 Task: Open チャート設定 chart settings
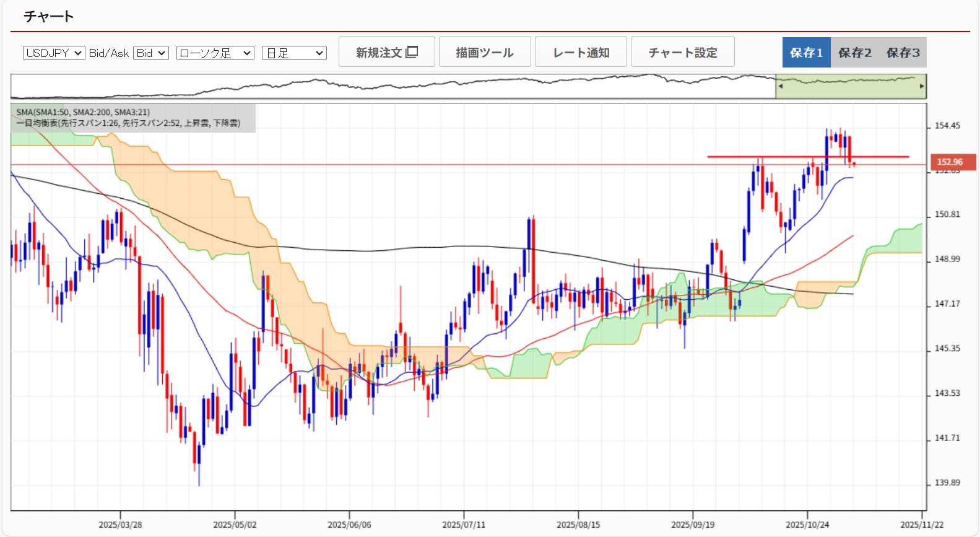pyautogui.click(x=682, y=52)
